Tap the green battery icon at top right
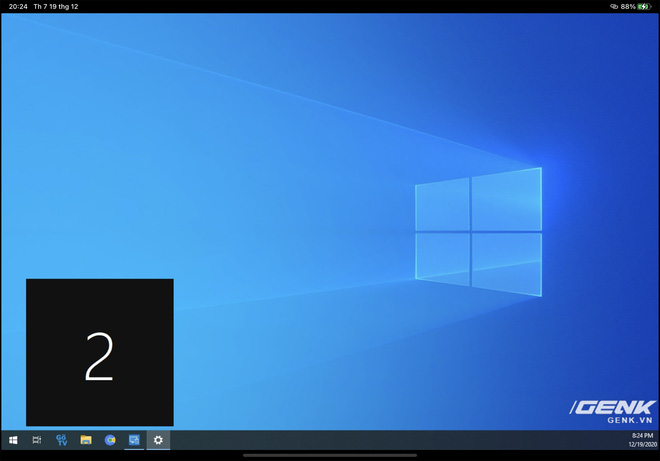Image resolution: width=660 pixels, height=461 pixels. tap(645, 7)
